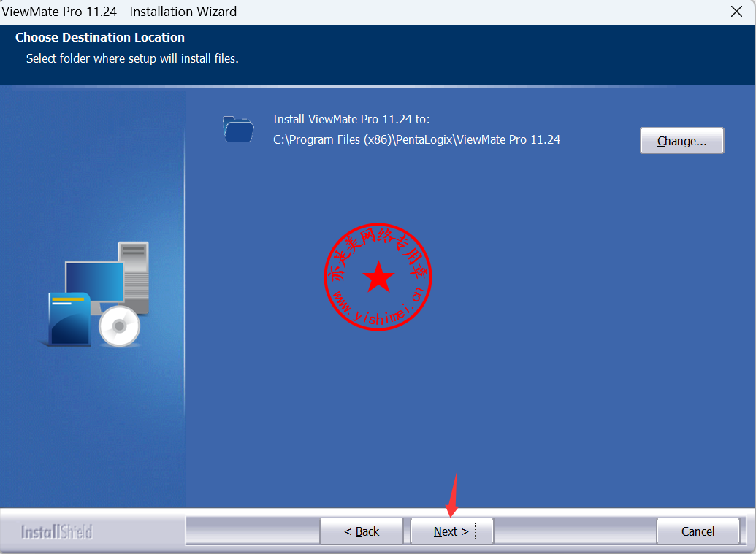Click the Next button to continue

451,531
